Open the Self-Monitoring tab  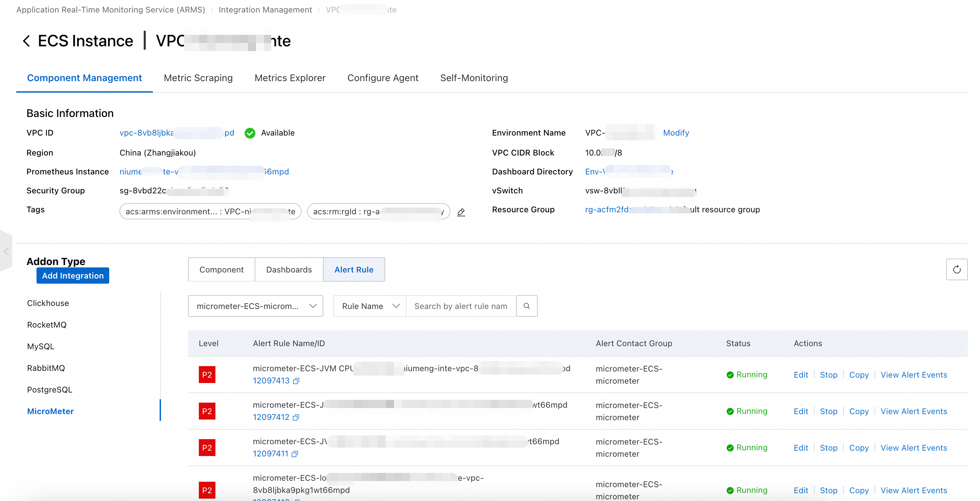(x=474, y=78)
